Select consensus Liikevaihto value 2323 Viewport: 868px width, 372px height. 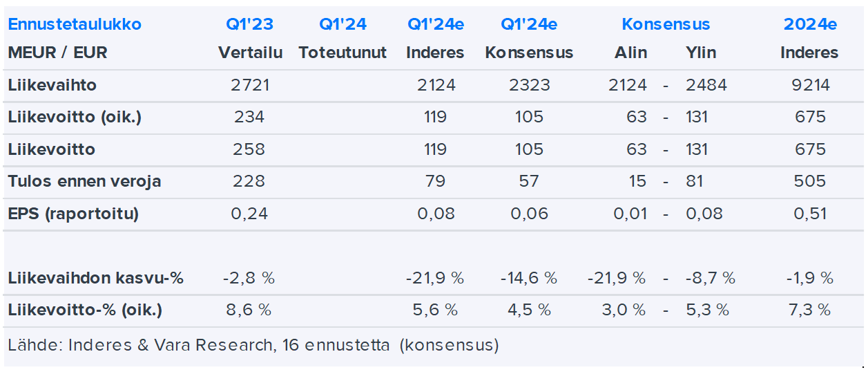[x=529, y=85]
